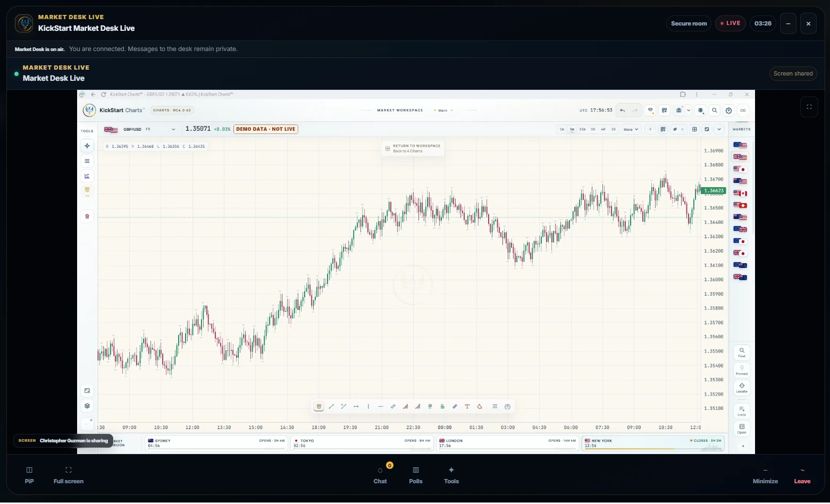
Task: Open the layers icon in left sidebar
Action: pos(87,406)
